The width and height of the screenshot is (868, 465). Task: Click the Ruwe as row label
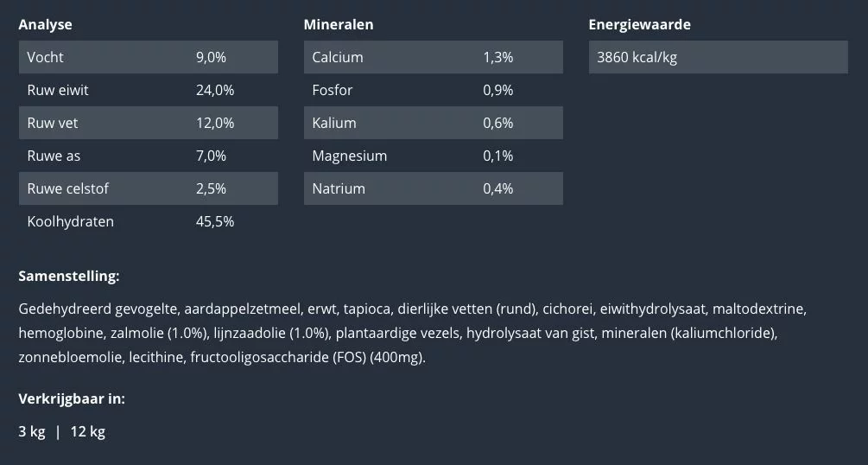click(54, 156)
